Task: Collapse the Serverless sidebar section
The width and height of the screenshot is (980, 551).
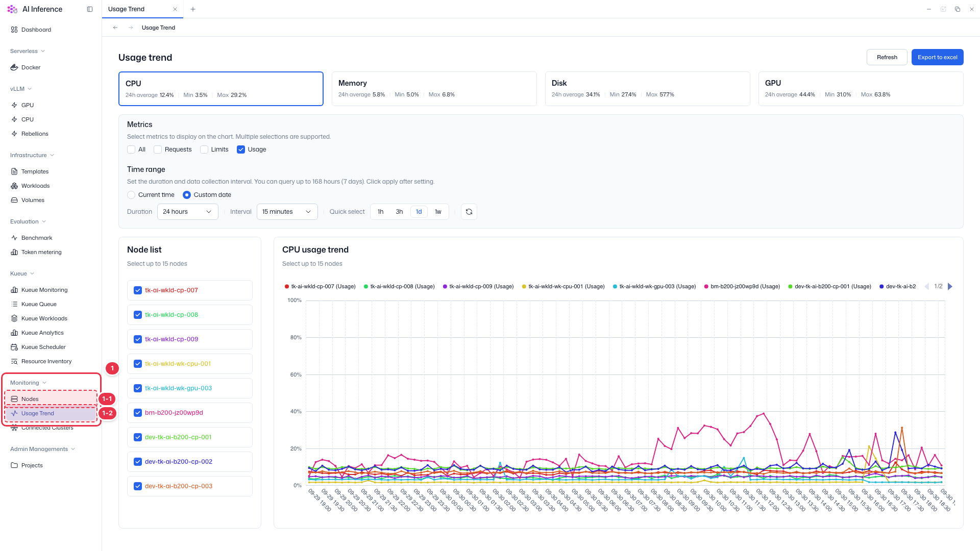Action: point(28,51)
